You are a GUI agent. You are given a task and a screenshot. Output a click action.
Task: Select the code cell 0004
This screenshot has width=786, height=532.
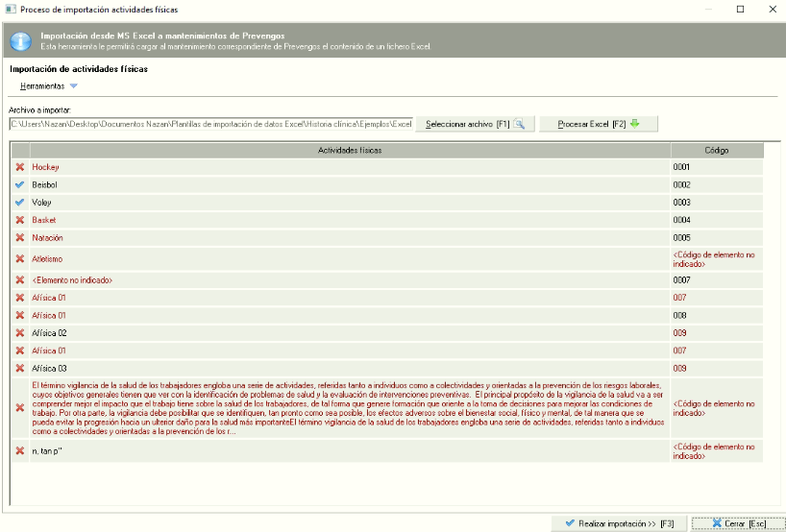[x=716, y=220]
